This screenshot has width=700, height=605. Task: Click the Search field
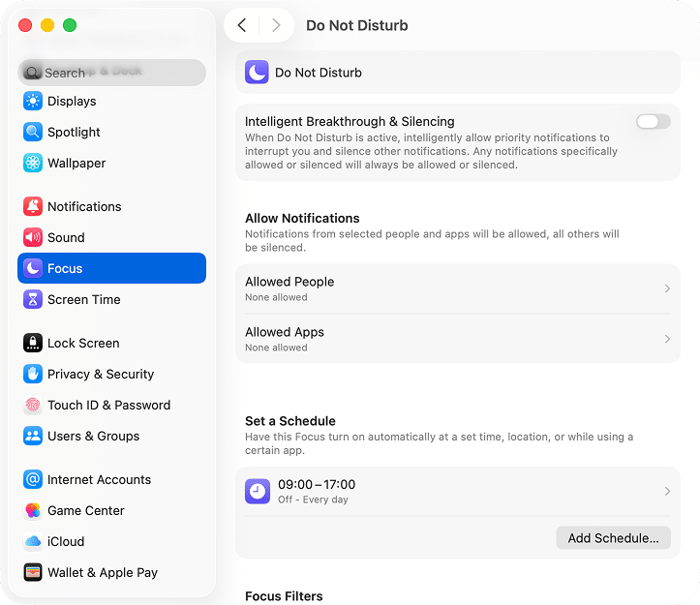click(x=111, y=73)
